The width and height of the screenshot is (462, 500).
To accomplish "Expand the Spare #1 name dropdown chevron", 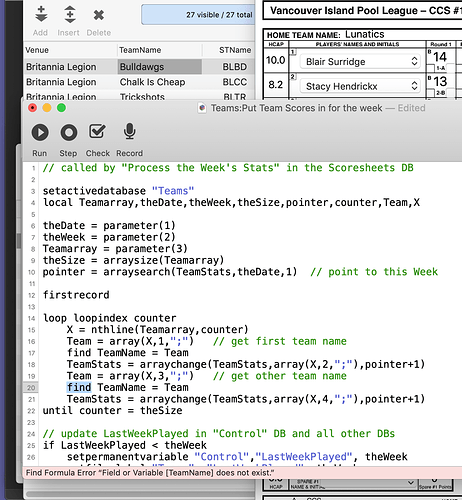I will click(411, 483).
